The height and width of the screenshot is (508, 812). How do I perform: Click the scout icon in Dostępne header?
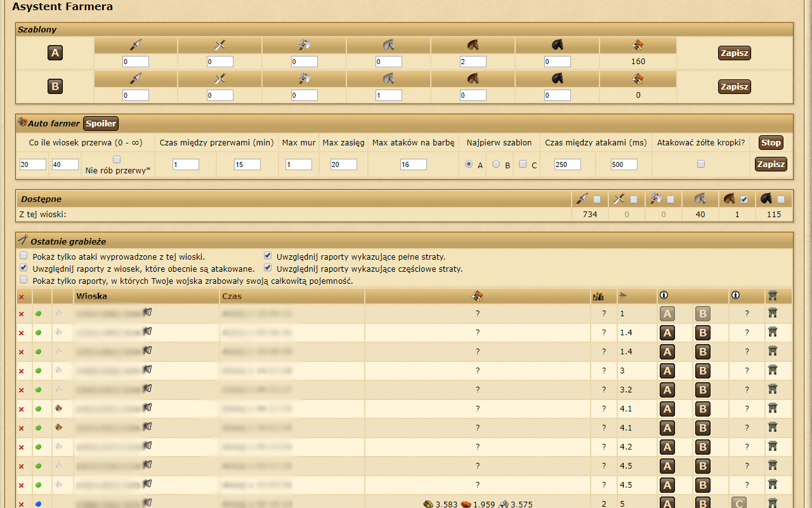click(700, 199)
